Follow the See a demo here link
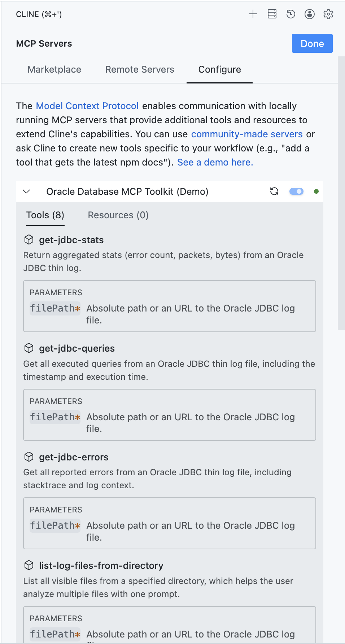 tap(215, 162)
